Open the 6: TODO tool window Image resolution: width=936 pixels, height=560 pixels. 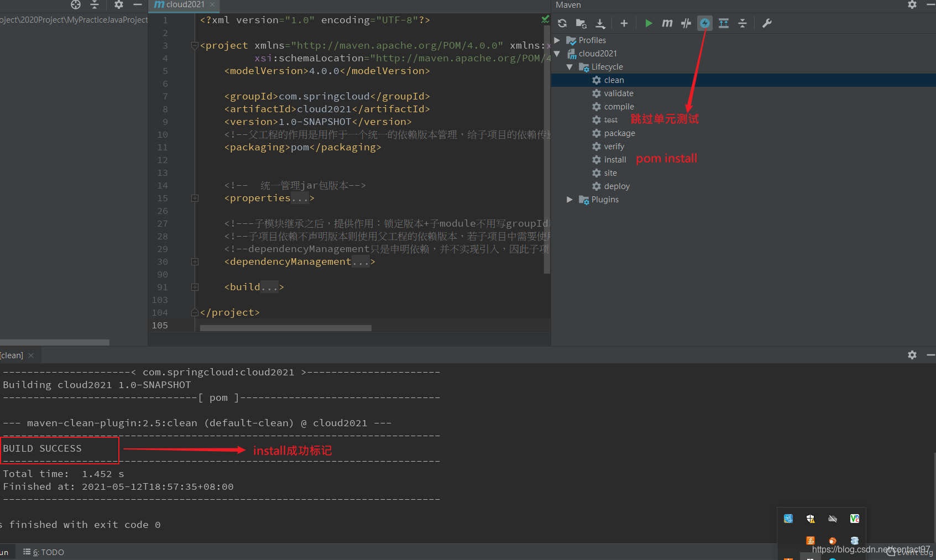tap(44, 552)
